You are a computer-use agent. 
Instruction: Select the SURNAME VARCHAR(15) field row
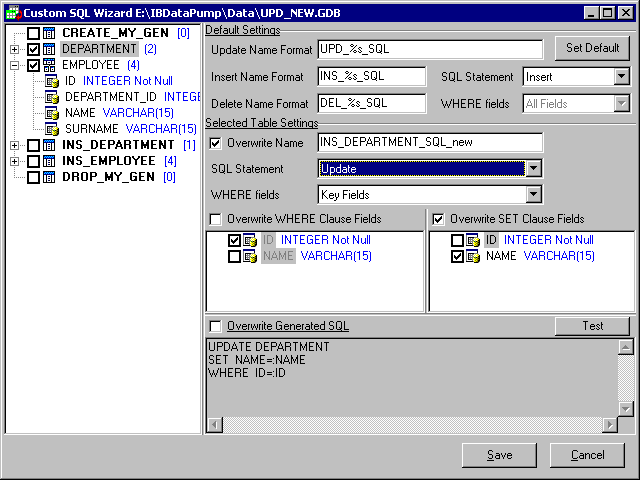coord(131,129)
